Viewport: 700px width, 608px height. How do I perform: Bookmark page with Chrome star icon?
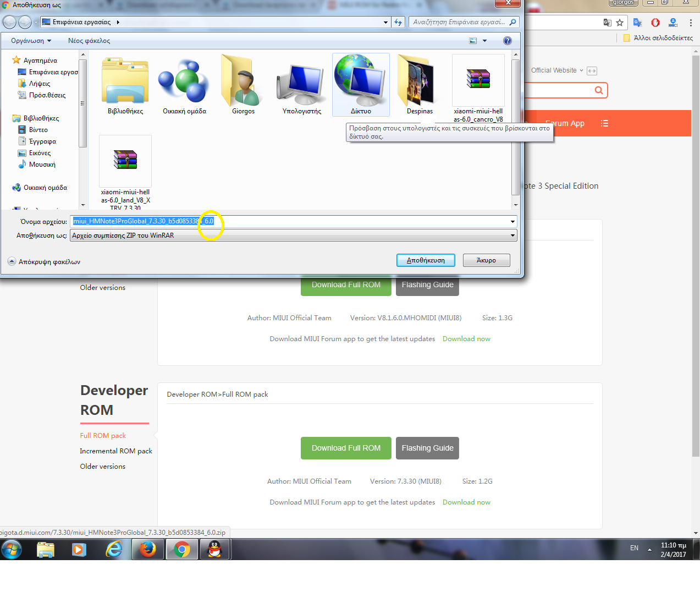tap(620, 23)
